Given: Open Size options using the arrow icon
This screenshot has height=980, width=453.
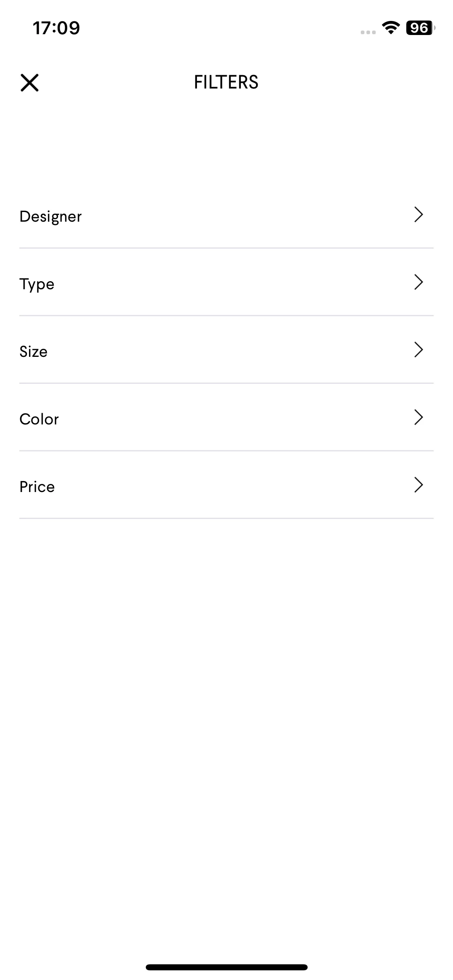Looking at the screenshot, I should [419, 350].
